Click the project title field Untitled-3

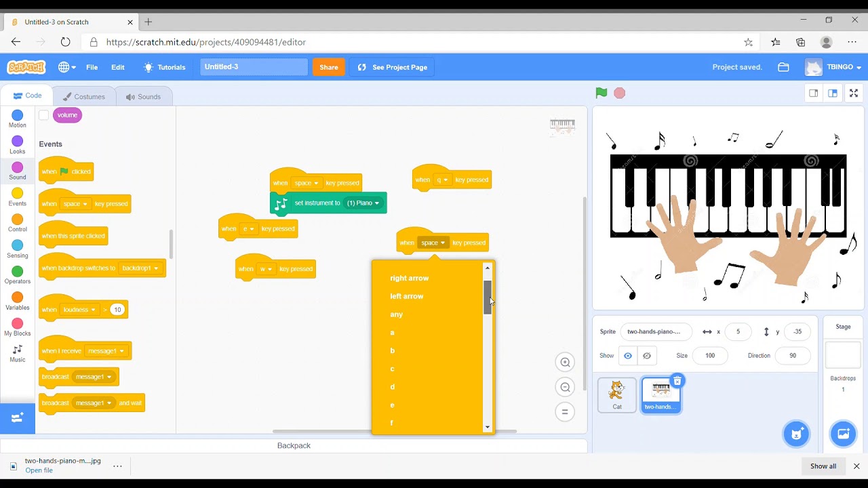(254, 67)
